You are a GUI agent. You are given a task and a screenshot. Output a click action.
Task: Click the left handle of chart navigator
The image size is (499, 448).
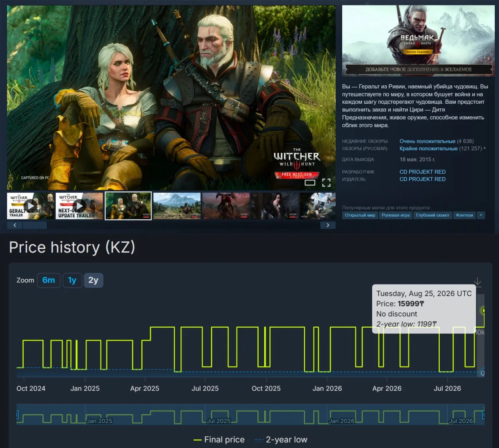[17, 414]
